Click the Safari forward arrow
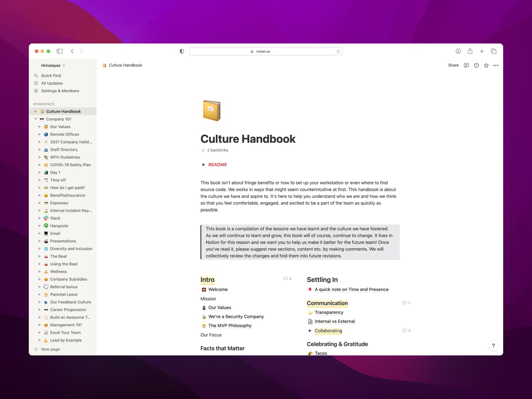 point(82,51)
